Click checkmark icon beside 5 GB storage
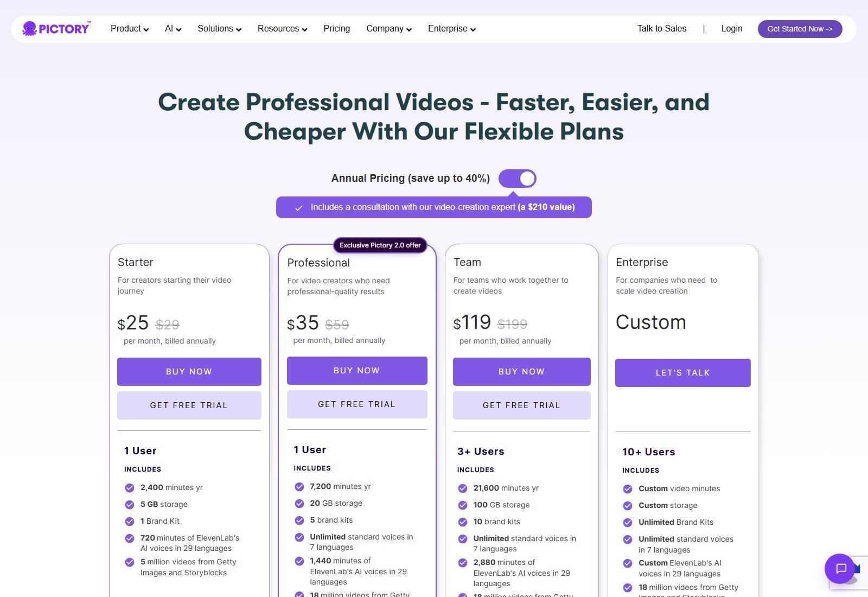Image resolution: width=868 pixels, height=597 pixels. point(130,504)
